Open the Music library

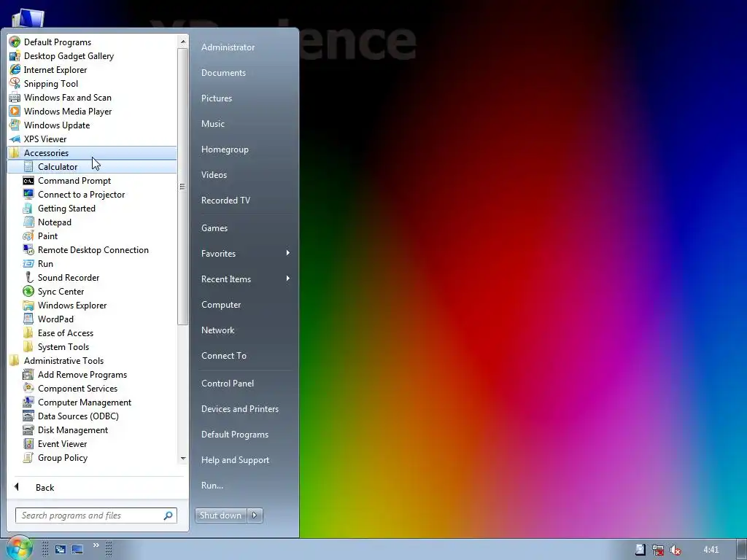click(244, 124)
